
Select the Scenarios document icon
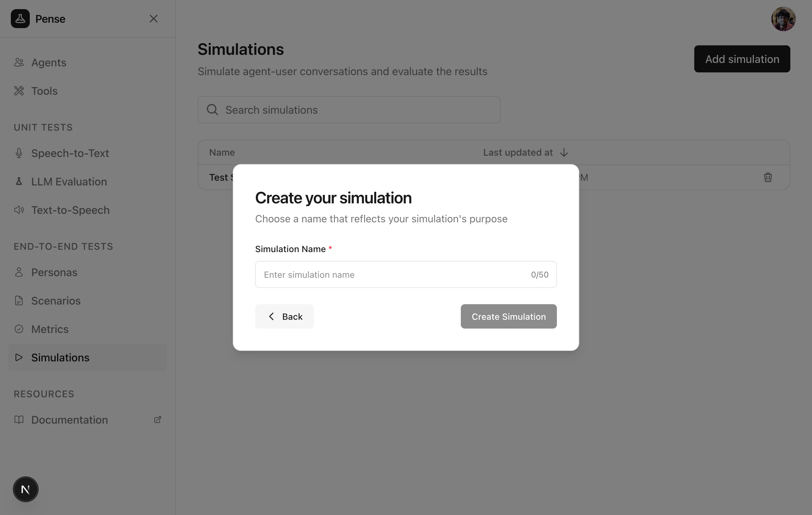(19, 300)
